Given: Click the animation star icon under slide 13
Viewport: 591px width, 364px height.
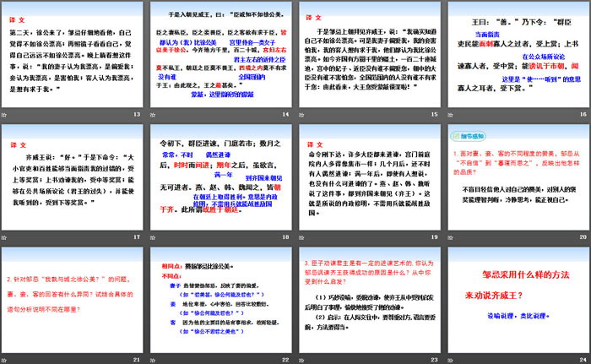Looking at the screenshot, I should coord(4,115).
